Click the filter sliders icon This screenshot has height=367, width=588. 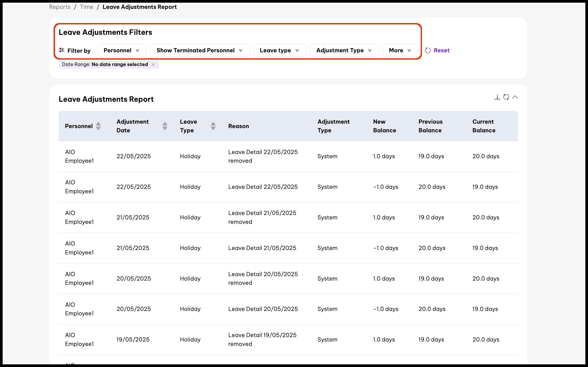(x=62, y=50)
